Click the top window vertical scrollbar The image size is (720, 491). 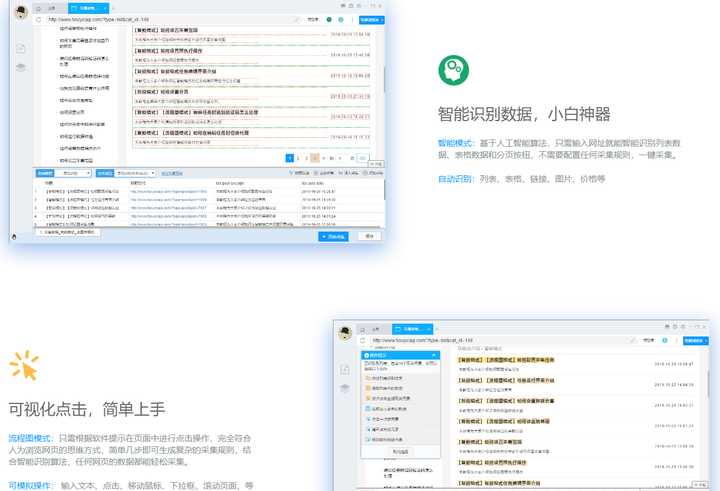pyautogui.click(x=384, y=78)
